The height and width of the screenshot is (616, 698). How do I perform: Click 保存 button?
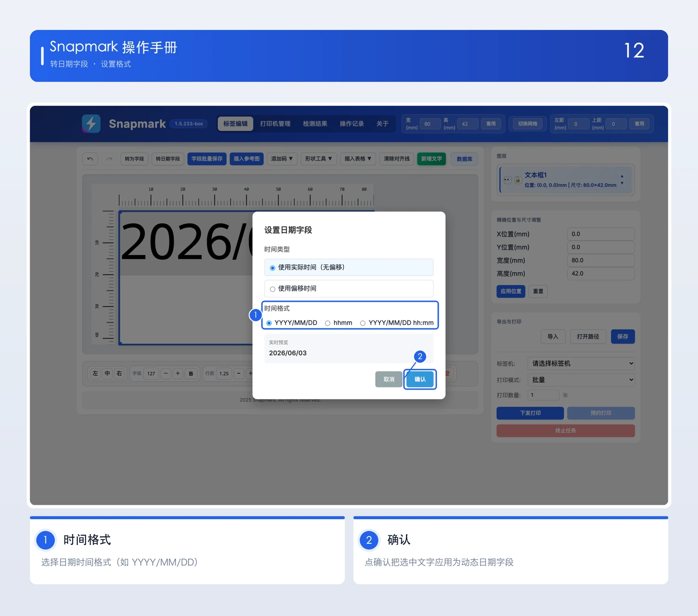pyautogui.click(x=623, y=337)
